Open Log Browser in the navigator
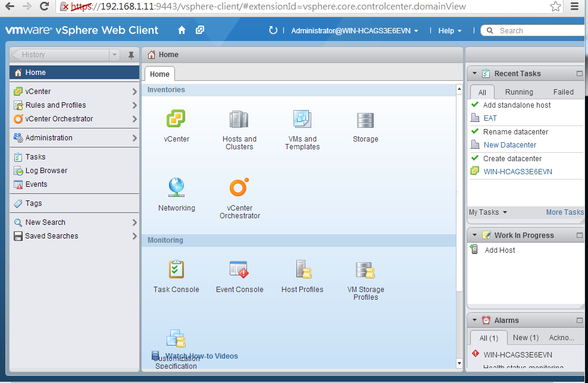The width and height of the screenshot is (588, 383). click(74, 171)
